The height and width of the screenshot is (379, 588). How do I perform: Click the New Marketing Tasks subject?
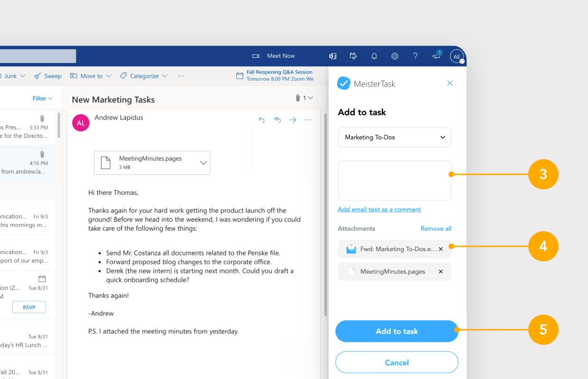pos(113,99)
